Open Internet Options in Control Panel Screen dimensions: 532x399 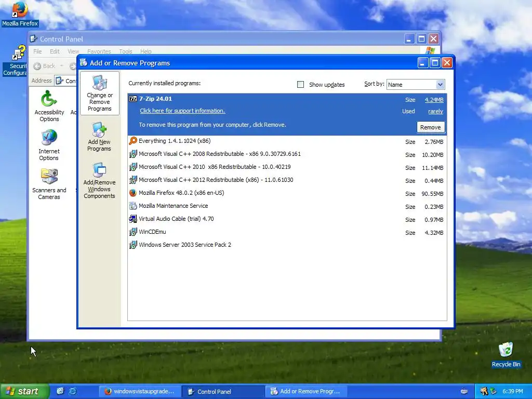tap(49, 145)
